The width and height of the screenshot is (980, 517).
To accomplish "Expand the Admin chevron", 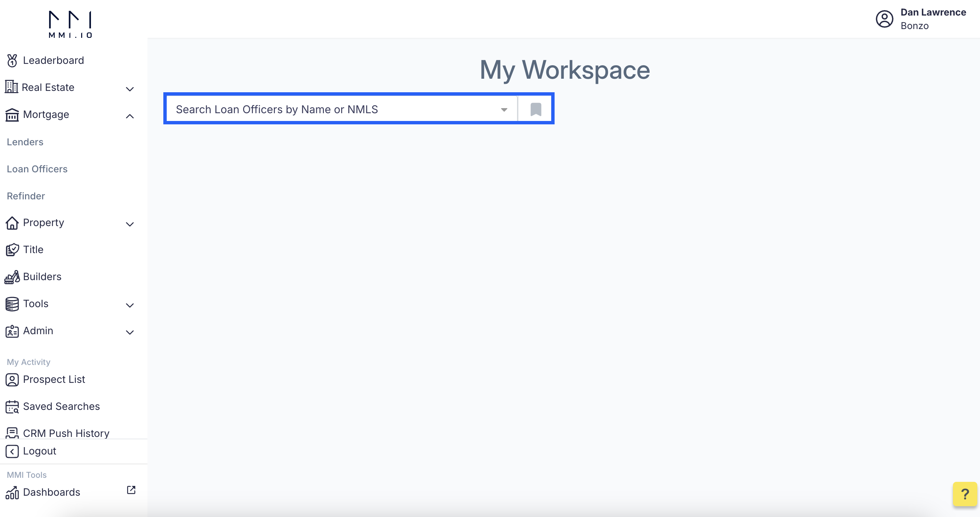I will click(130, 332).
